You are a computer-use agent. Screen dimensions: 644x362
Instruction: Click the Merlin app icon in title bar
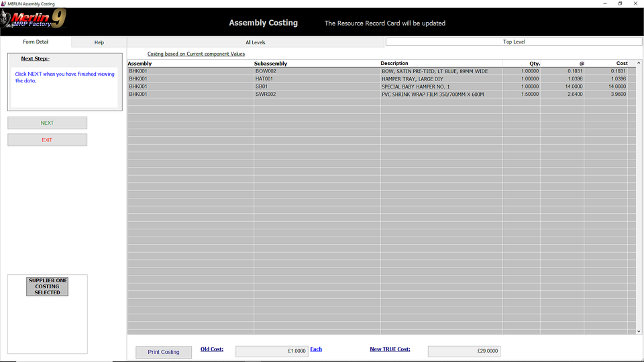[4, 3]
